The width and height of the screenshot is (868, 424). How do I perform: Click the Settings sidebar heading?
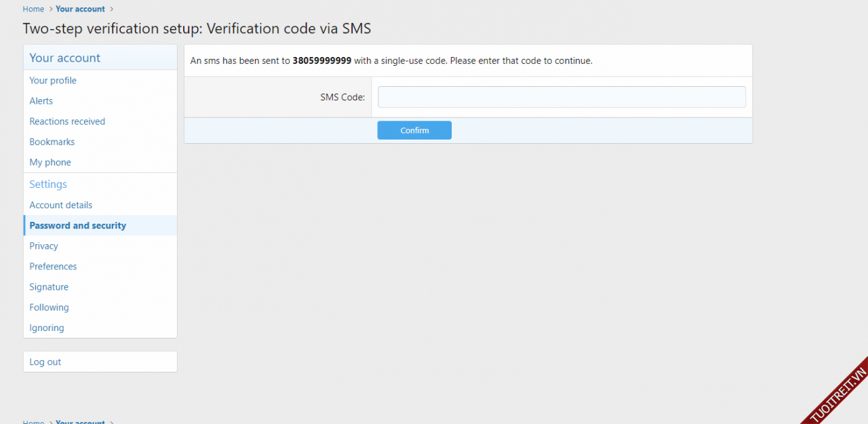click(48, 185)
